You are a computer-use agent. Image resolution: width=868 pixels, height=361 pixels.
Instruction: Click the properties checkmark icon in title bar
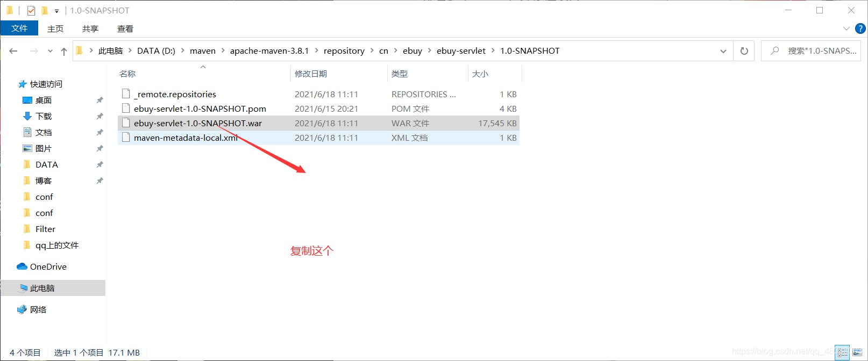(x=31, y=10)
